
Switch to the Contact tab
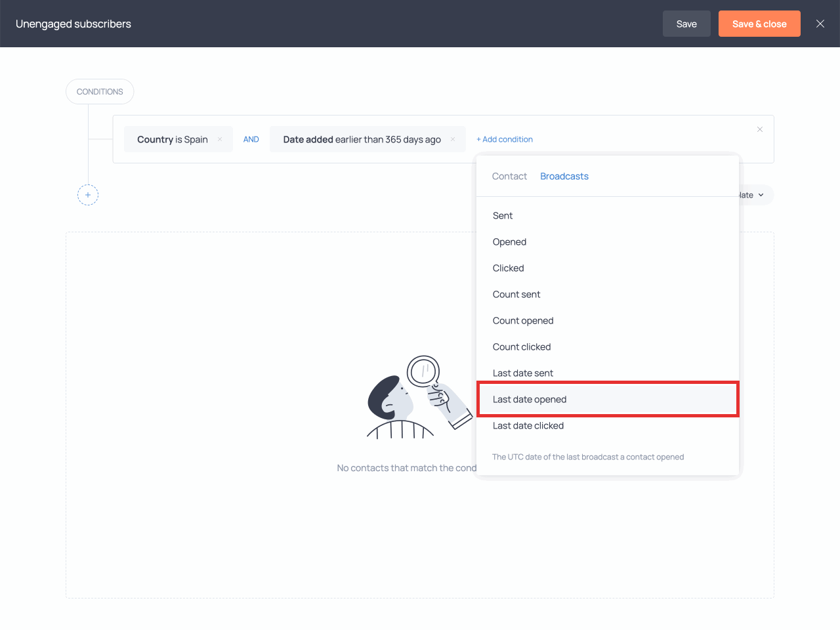[509, 176]
